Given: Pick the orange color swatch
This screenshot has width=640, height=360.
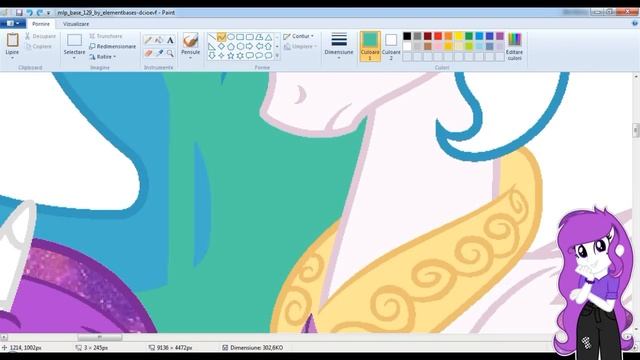Looking at the screenshot, I should pyautogui.click(x=448, y=36).
